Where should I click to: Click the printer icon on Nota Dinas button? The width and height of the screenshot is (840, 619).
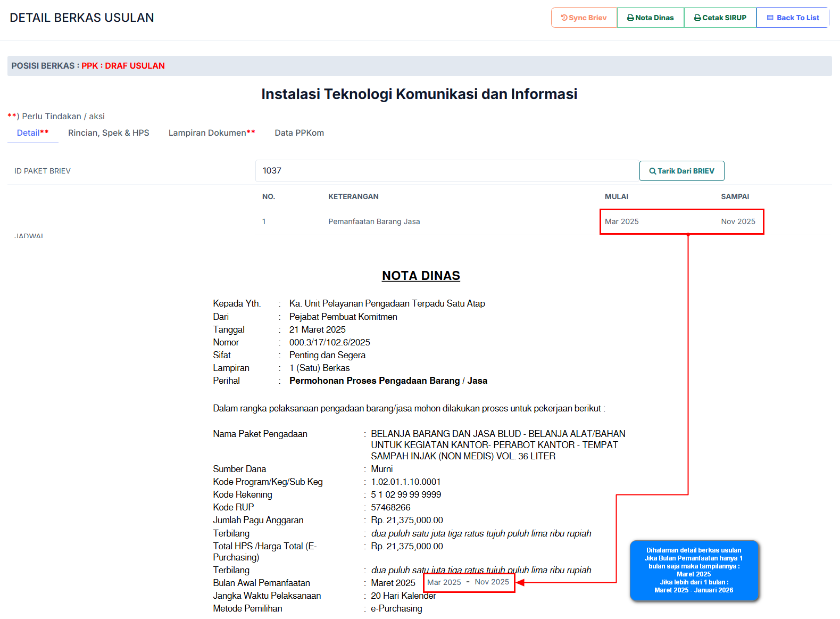pyautogui.click(x=630, y=18)
